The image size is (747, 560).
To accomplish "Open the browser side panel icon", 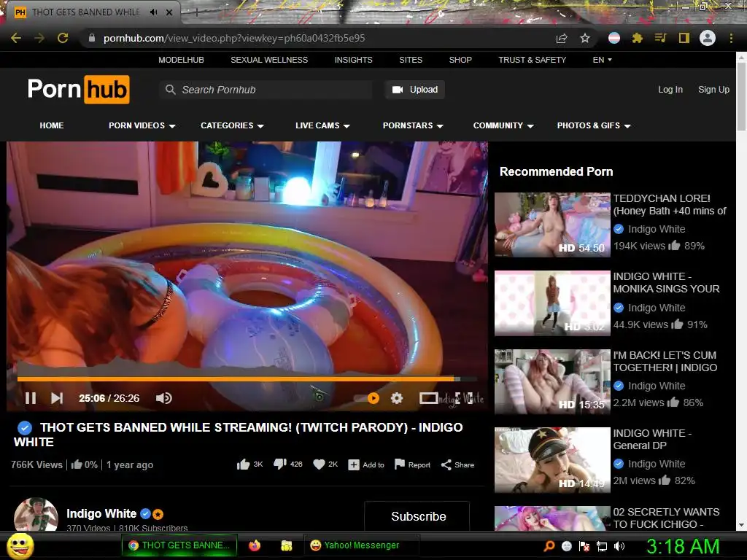I will click(684, 38).
